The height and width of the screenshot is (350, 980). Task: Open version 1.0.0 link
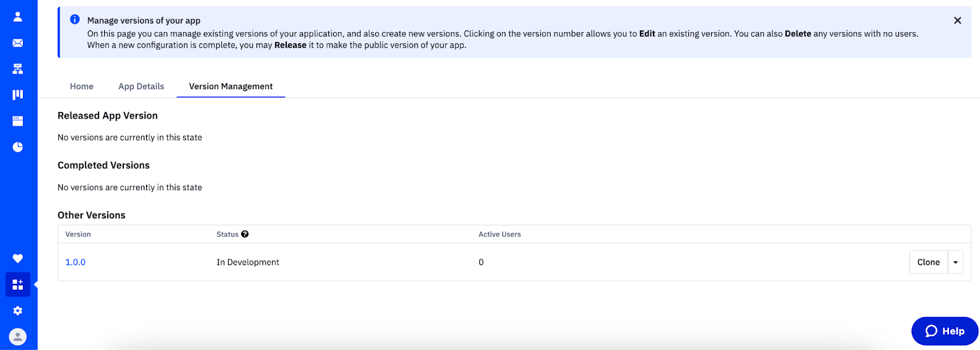click(x=76, y=262)
